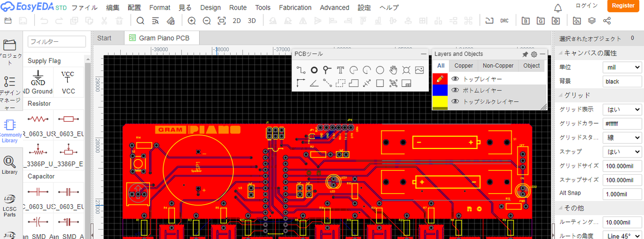
Task: Select the Via tool in PCB tools
Action: pyautogui.click(x=327, y=70)
